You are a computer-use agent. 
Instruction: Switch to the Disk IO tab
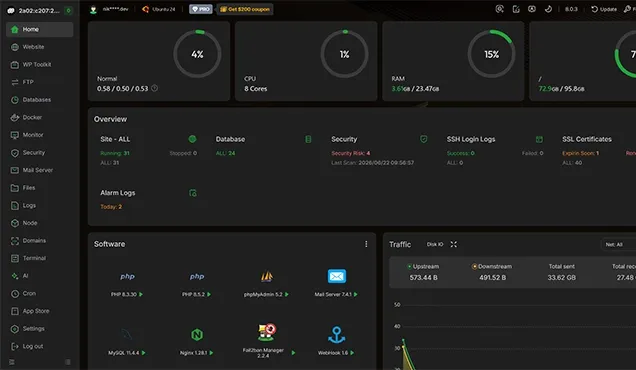[435, 244]
